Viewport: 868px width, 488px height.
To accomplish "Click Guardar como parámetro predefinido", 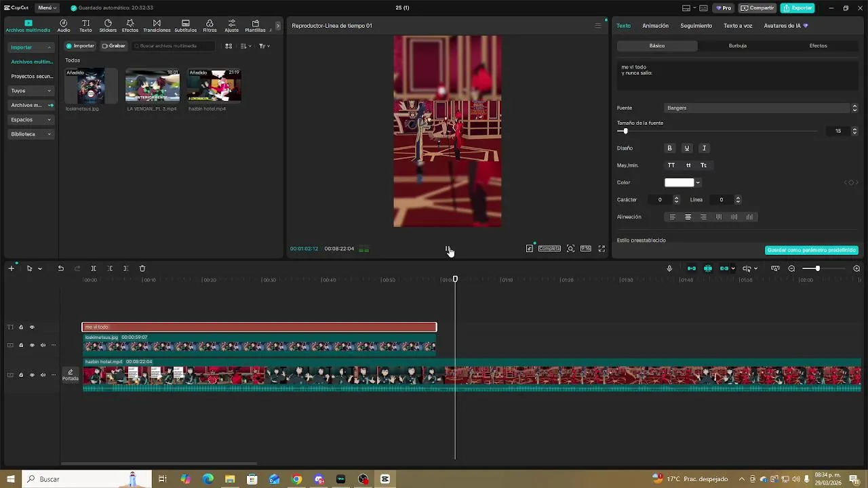I will (811, 250).
